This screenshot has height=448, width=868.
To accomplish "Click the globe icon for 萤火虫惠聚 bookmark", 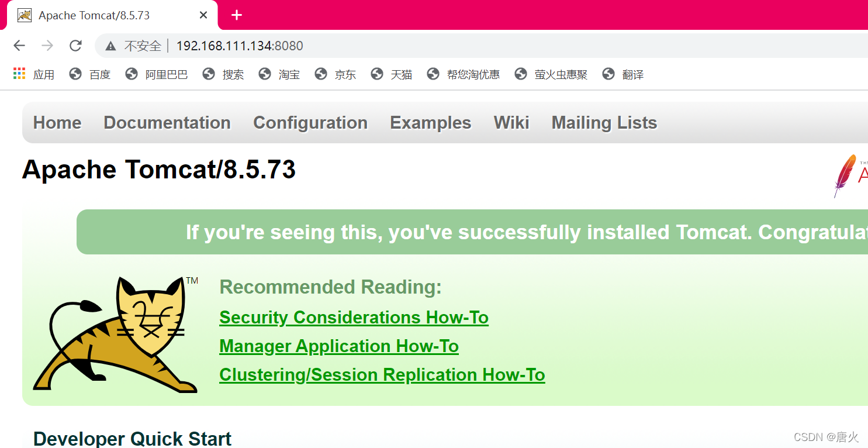I will 521,74.
